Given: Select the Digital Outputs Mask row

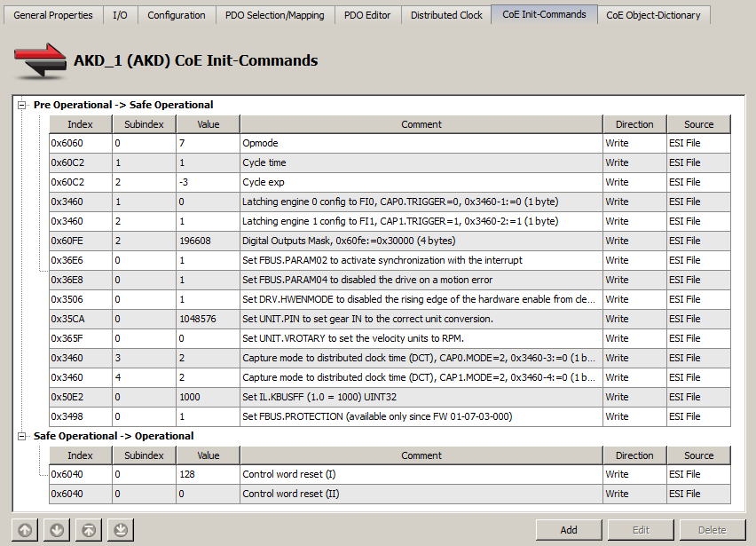Looking at the screenshot, I should coord(390,241).
